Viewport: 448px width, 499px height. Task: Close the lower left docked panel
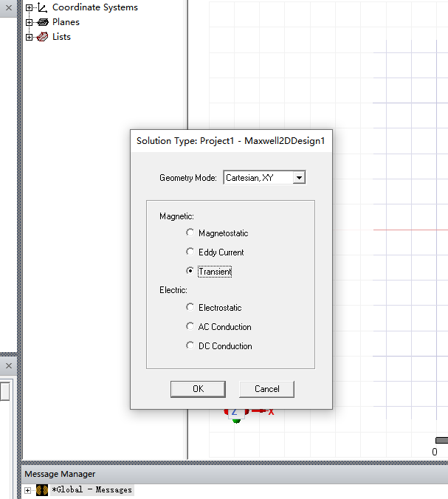[9, 365]
